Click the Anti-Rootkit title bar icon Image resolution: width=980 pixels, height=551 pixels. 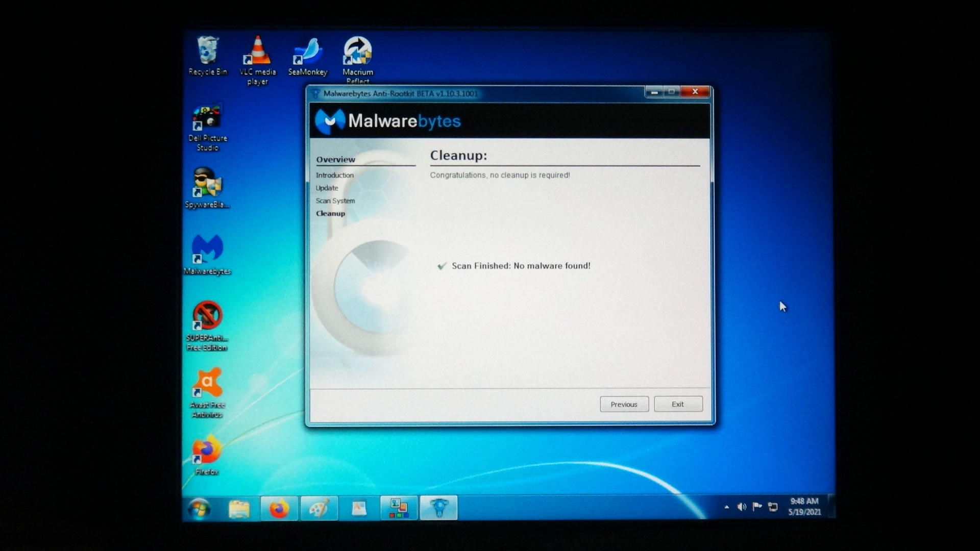click(315, 93)
